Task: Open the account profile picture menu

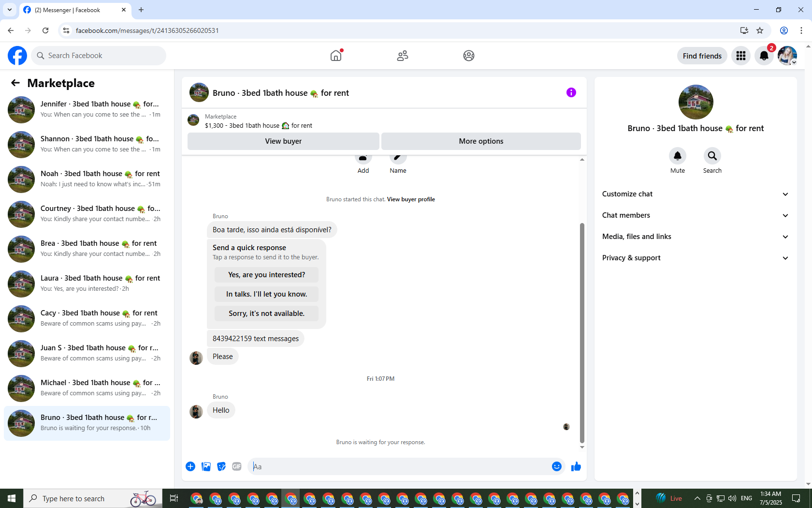Action: 787,56
